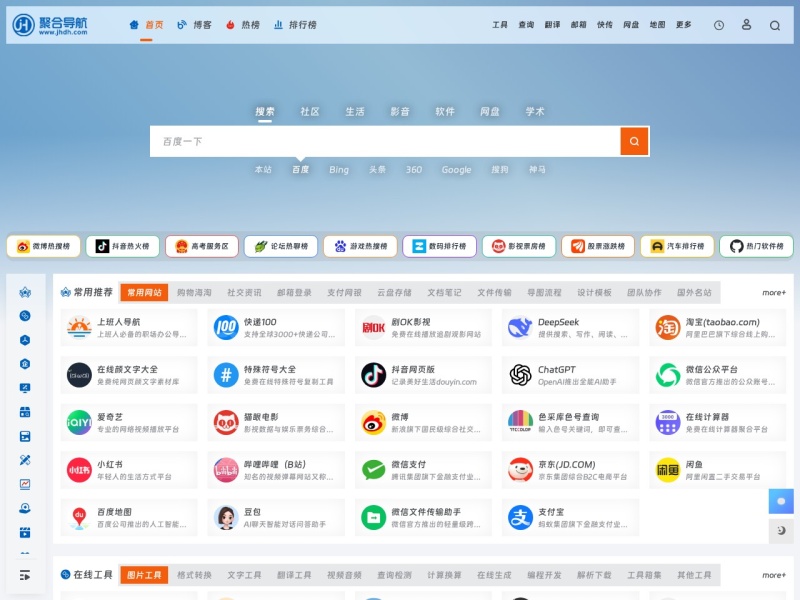The height and width of the screenshot is (600, 800).
Task: Switch search category to 社区
Action: (x=310, y=111)
